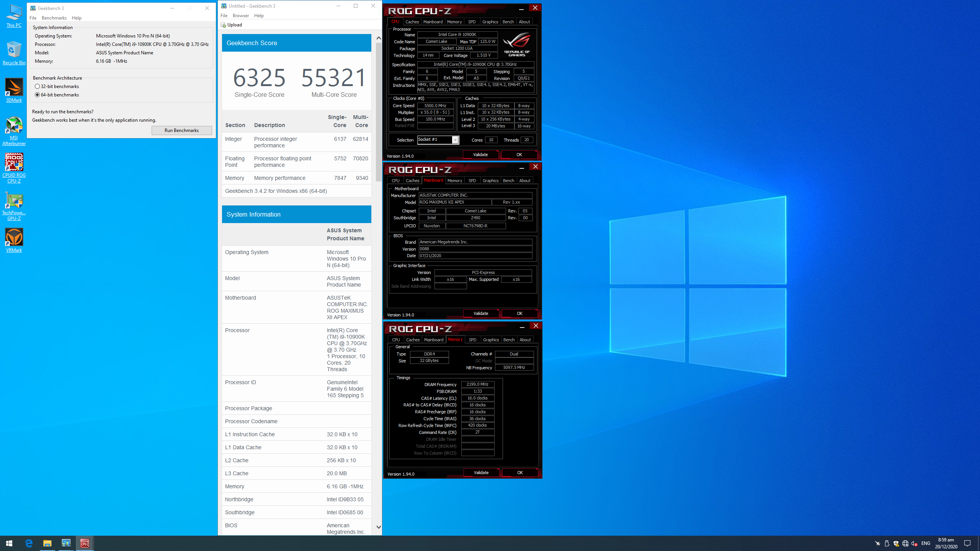Click Validate in top CPU-Z window
Screen dimensions: 980x551
pyautogui.click(x=480, y=155)
